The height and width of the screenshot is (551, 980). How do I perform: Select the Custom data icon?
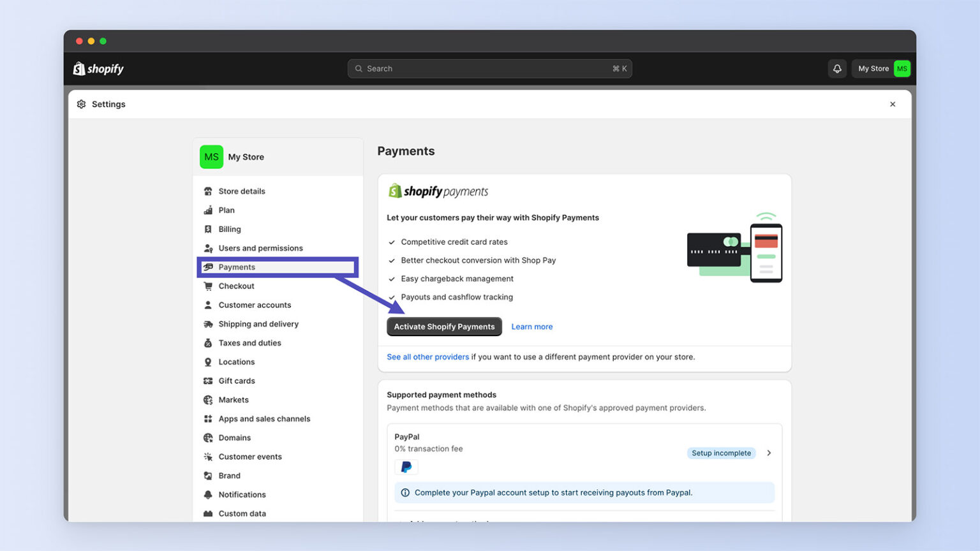(208, 513)
